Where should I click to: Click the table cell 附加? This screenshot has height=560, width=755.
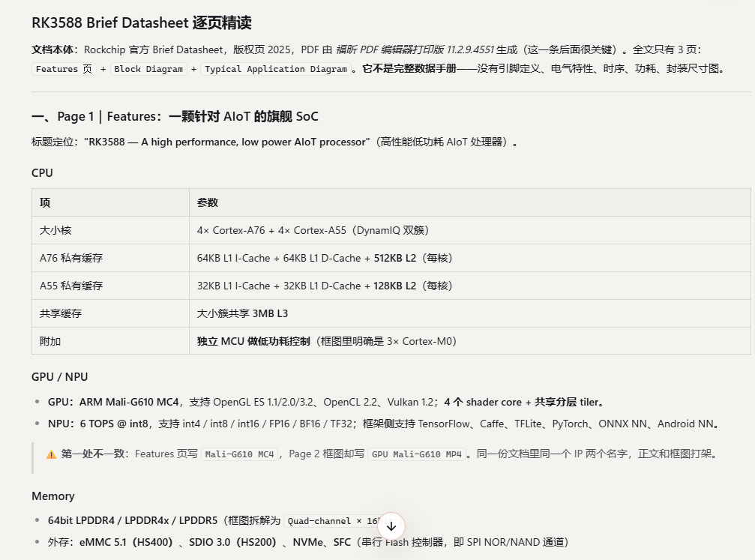point(110,341)
